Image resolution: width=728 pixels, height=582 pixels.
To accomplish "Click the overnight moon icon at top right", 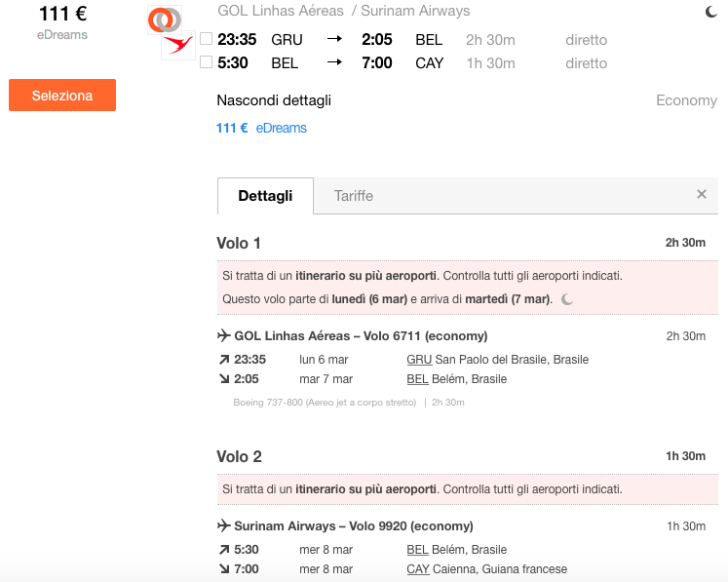I will (x=710, y=12).
